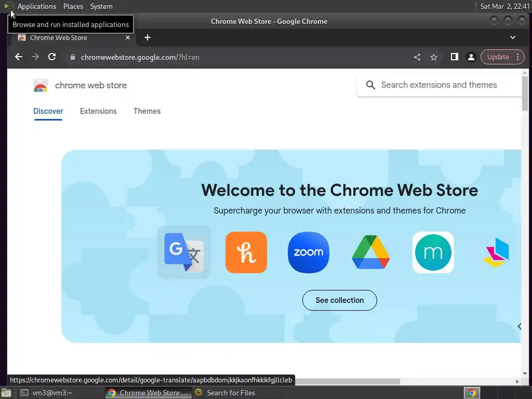The width and height of the screenshot is (532, 399).
Task: Switch to the Extensions tab
Action: point(98,111)
